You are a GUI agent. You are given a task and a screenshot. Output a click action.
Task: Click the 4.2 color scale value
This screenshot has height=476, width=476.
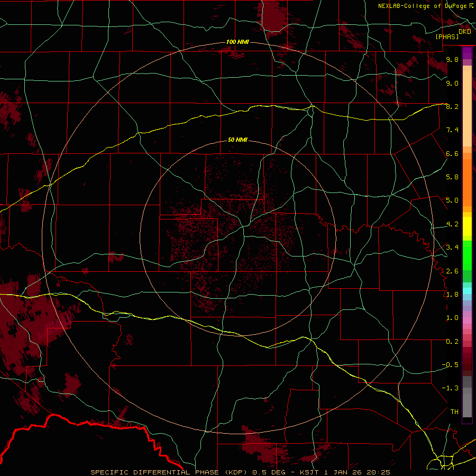(452, 224)
